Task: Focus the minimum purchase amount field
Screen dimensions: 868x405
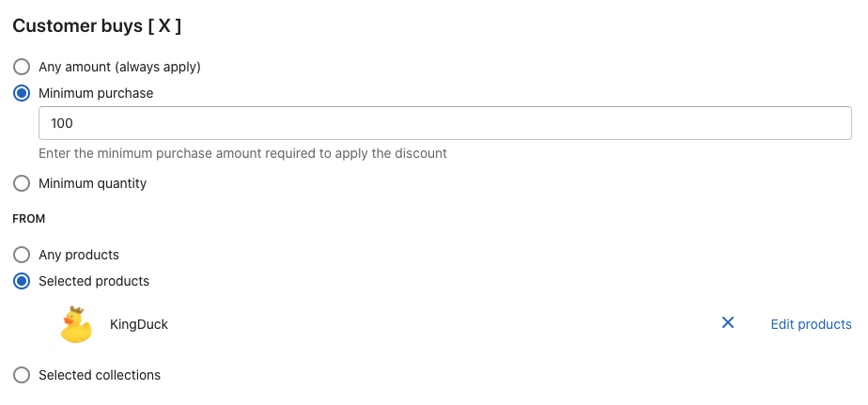Action: click(x=444, y=123)
